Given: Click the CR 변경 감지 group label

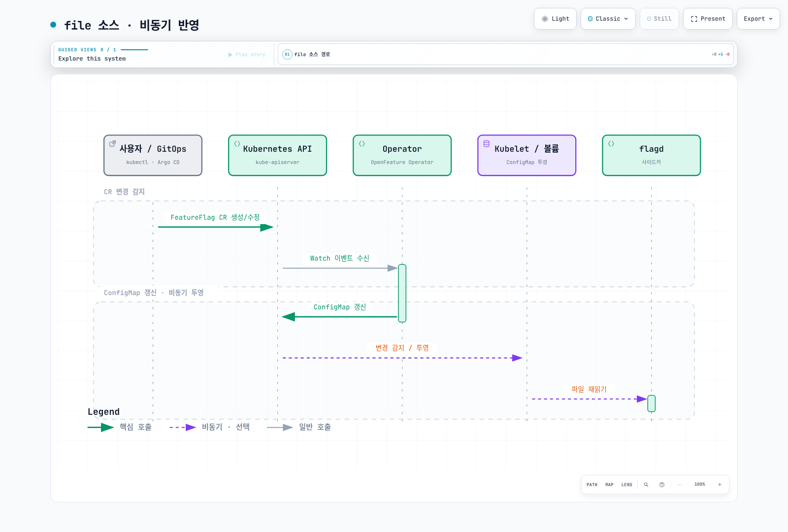Looking at the screenshot, I should click(x=124, y=192).
